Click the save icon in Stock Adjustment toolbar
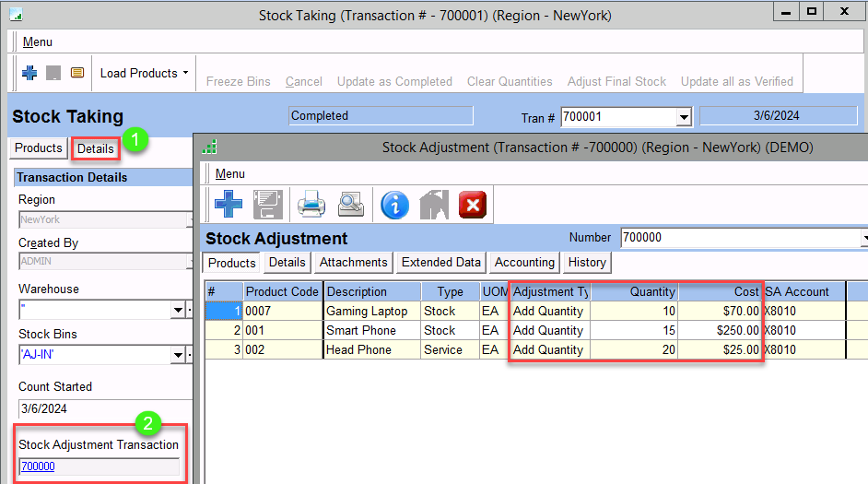868x484 pixels. pyautogui.click(x=268, y=204)
